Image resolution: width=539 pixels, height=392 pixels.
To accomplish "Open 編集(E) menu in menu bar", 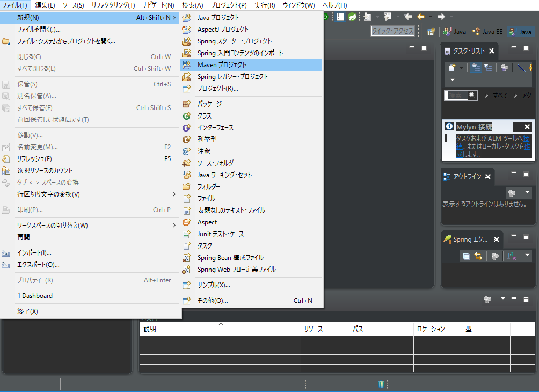I will pos(45,5).
